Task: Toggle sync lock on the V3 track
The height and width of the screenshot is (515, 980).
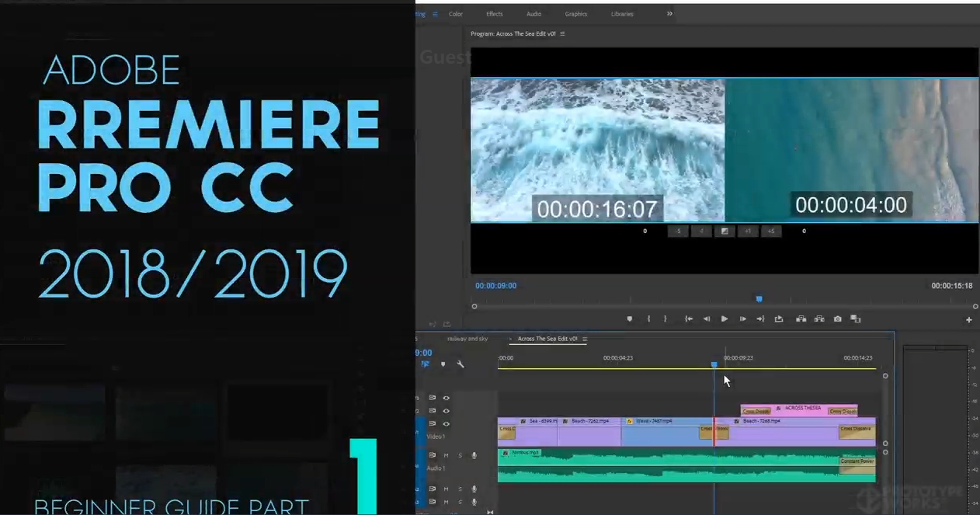Action: (x=433, y=398)
